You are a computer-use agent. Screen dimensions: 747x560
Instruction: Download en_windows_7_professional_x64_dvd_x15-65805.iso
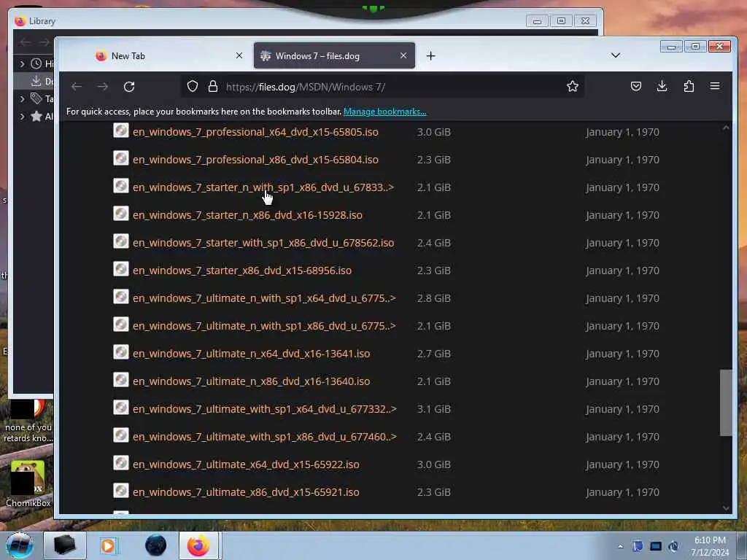tap(255, 132)
